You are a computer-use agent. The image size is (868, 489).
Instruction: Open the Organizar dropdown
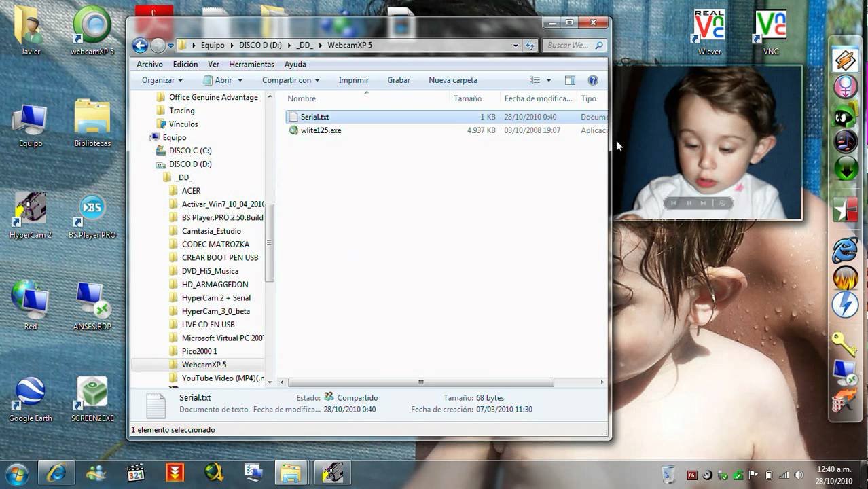[162, 80]
